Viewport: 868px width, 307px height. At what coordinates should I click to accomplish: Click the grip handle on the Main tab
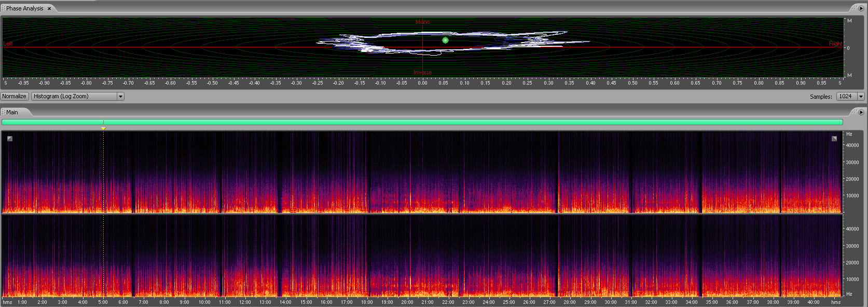coord(3,112)
